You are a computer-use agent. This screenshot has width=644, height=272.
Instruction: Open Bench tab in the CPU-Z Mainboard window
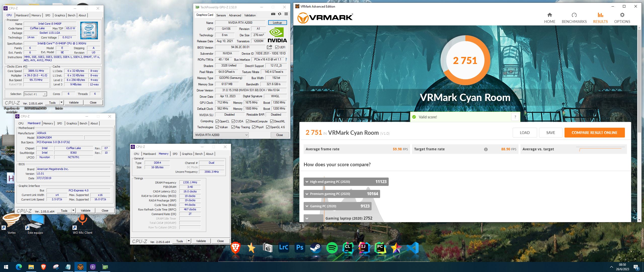(x=83, y=123)
